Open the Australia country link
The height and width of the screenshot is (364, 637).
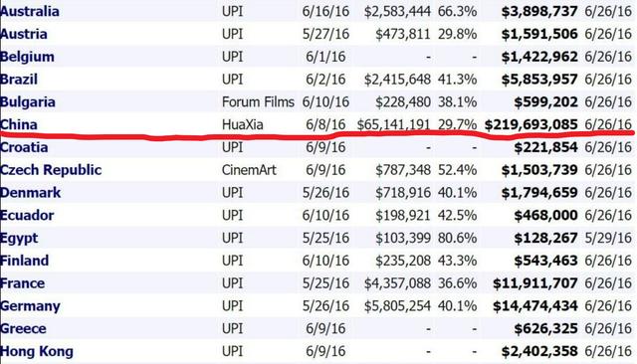coord(30,11)
